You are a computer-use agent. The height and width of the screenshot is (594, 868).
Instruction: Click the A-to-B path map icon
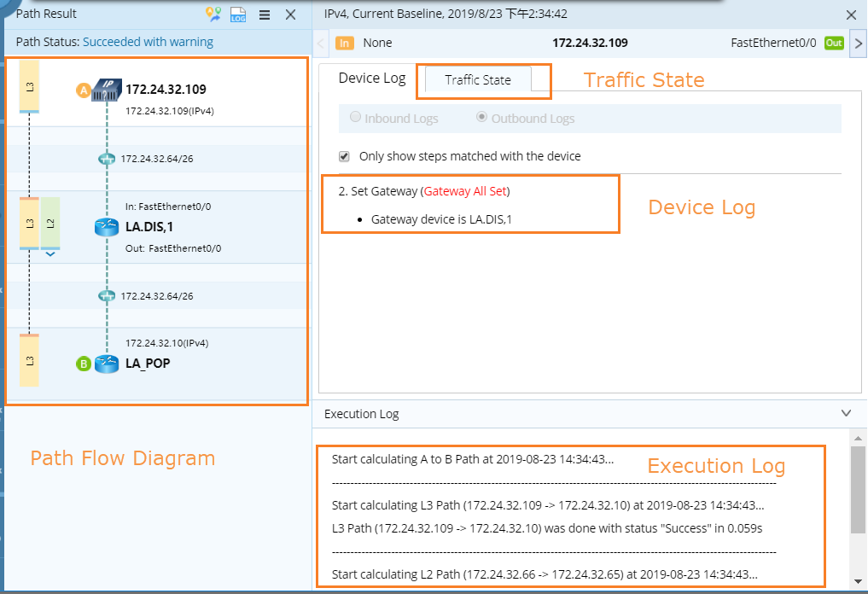point(213,14)
